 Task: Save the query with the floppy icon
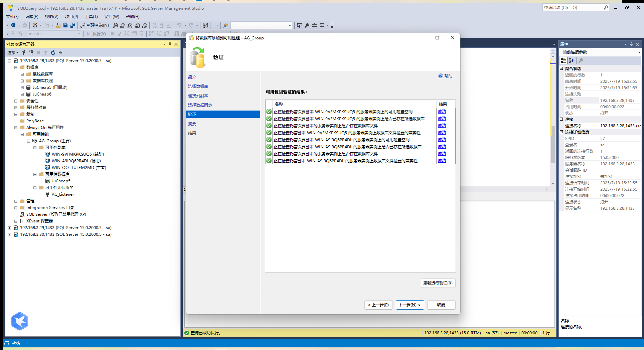(65, 25)
